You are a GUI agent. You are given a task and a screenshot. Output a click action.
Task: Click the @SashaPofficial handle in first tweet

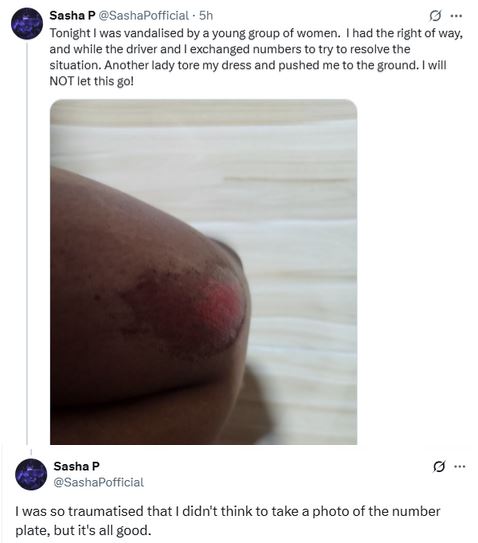[x=144, y=16]
